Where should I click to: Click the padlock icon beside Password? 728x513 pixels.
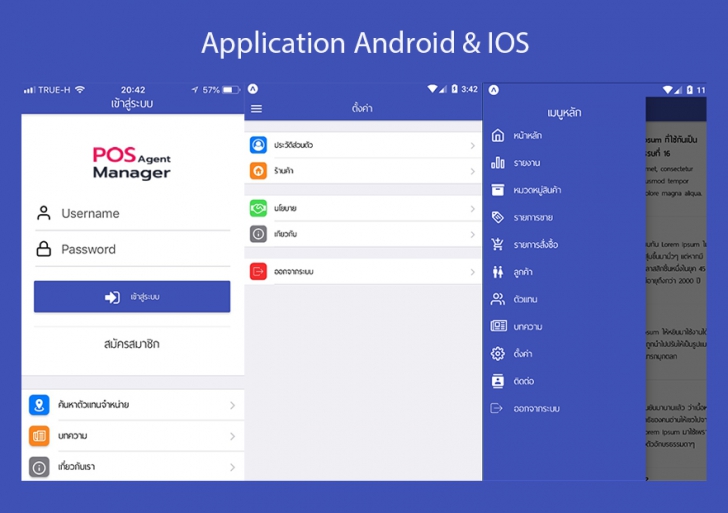pyautogui.click(x=44, y=249)
